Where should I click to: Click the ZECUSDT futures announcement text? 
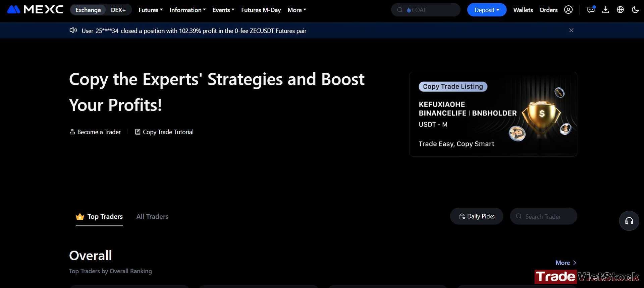coord(194,31)
